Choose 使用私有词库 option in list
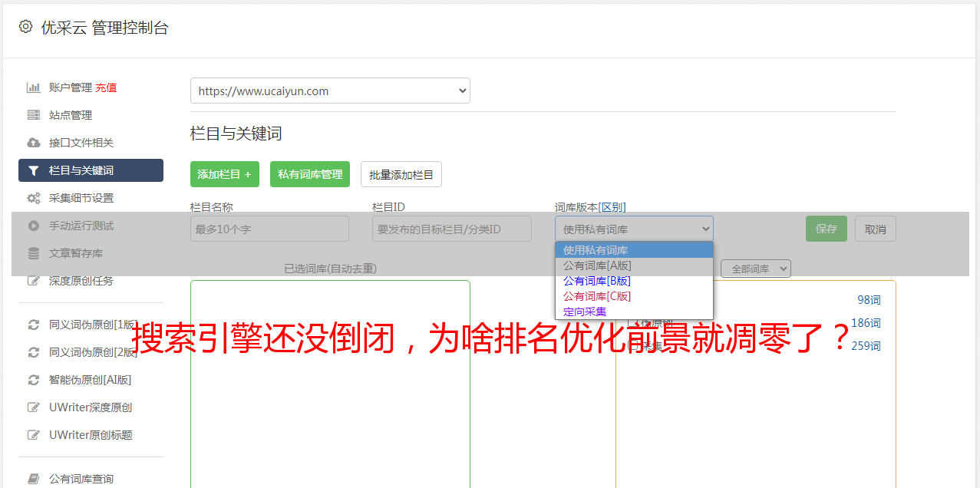Image resolution: width=980 pixels, height=488 pixels. click(x=634, y=250)
